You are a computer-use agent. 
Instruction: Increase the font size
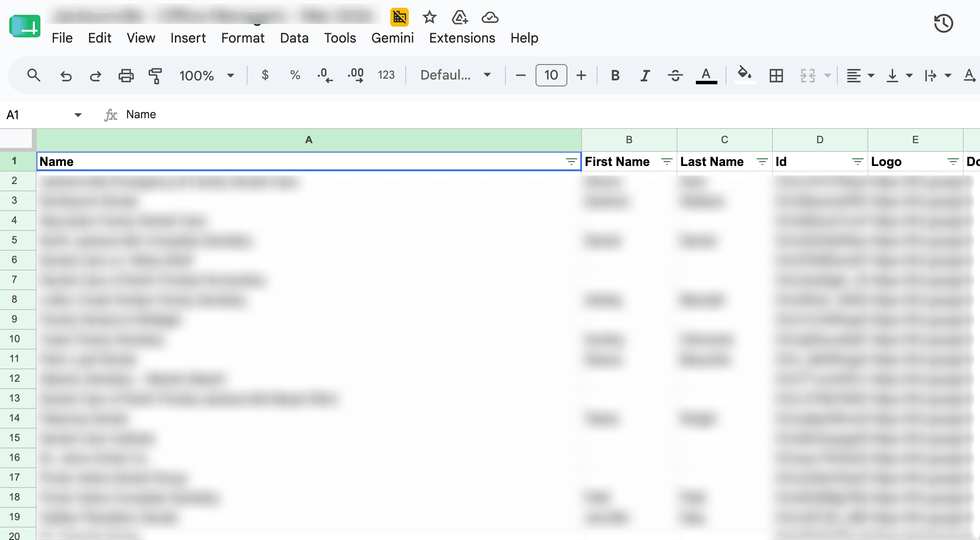click(x=581, y=76)
